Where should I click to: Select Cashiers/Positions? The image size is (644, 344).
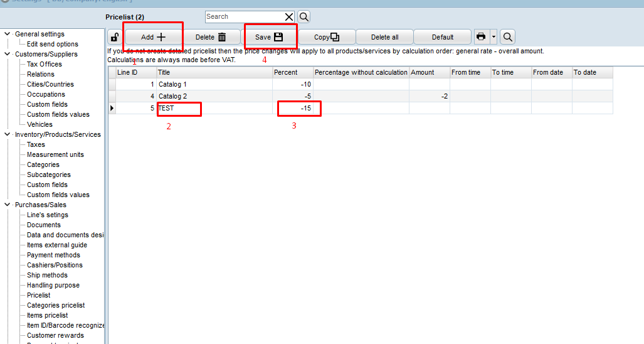(55, 265)
